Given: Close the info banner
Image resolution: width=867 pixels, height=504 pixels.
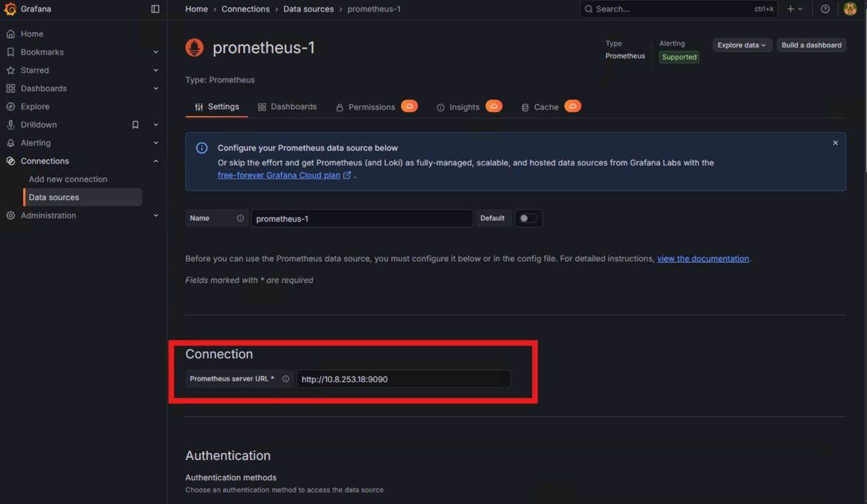Looking at the screenshot, I should (835, 143).
